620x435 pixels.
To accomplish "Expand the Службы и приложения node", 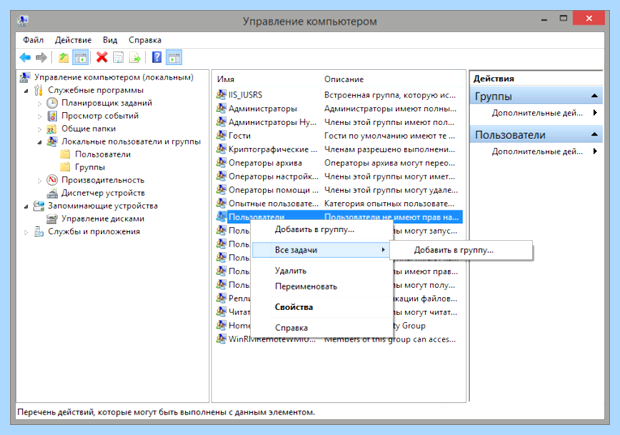I will click(26, 232).
